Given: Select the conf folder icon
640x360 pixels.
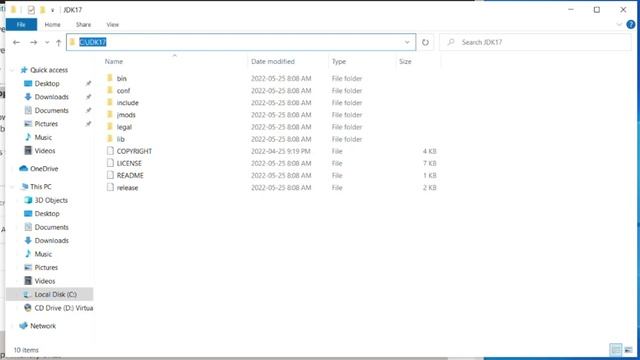Looking at the screenshot, I should [110, 90].
